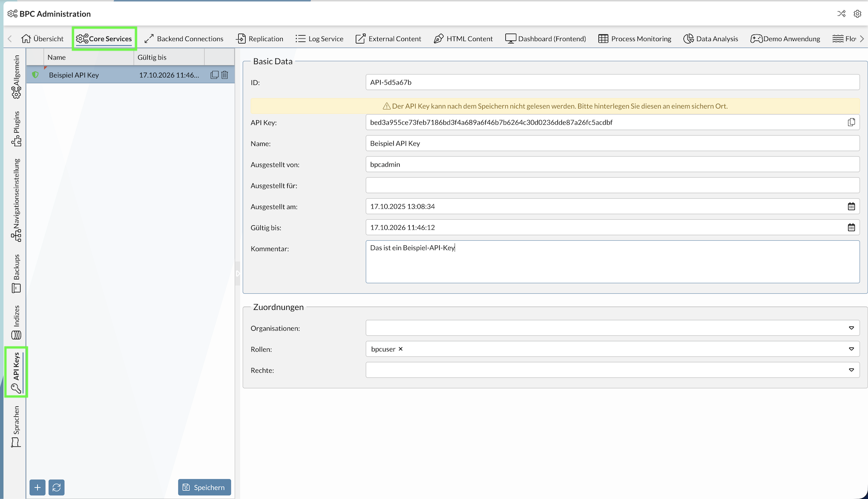This screenshot has height=499, width=868.
Task: Open the calendar picker for Gültig bis
Action: pyautogui.click(x=851, y=227)
